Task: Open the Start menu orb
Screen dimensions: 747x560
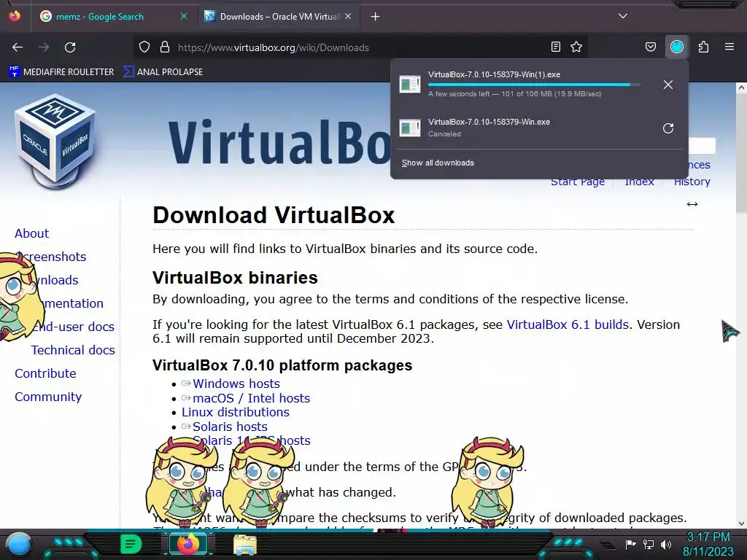Action: point(19,544)
